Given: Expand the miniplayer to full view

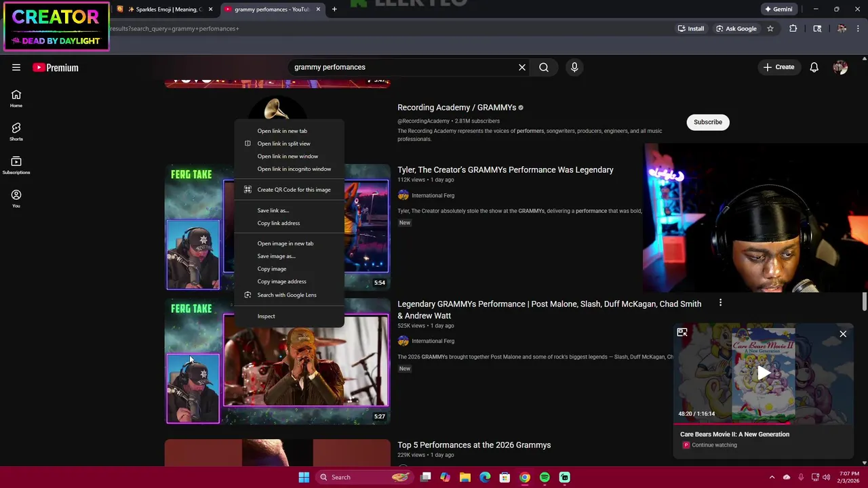Looking at the screenshot, I should click(682, 332).
